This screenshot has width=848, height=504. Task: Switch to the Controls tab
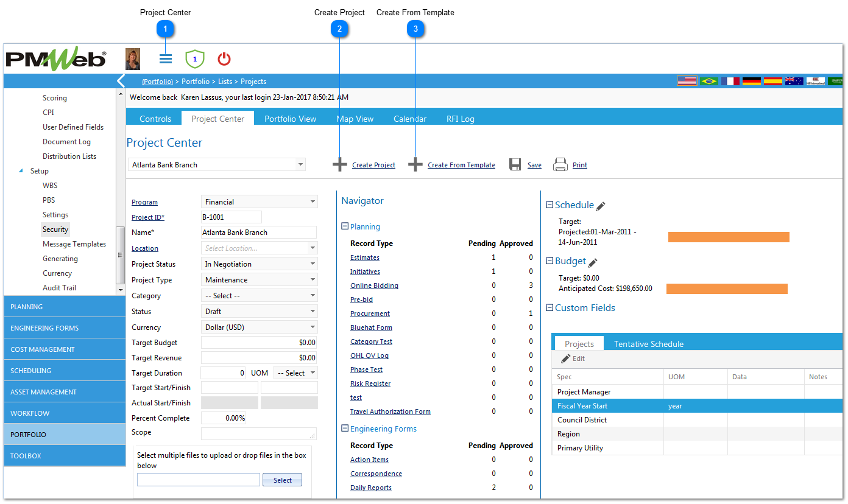(x=155, y=119)
